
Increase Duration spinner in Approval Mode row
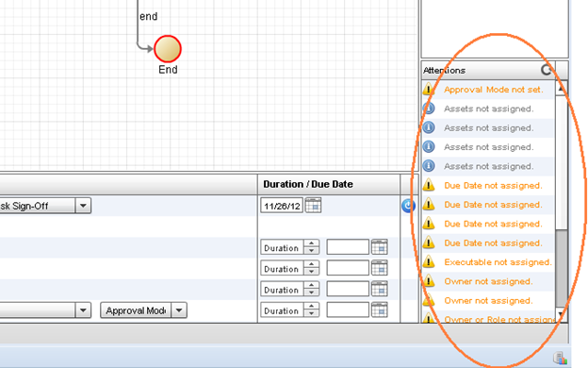[311, 307]
